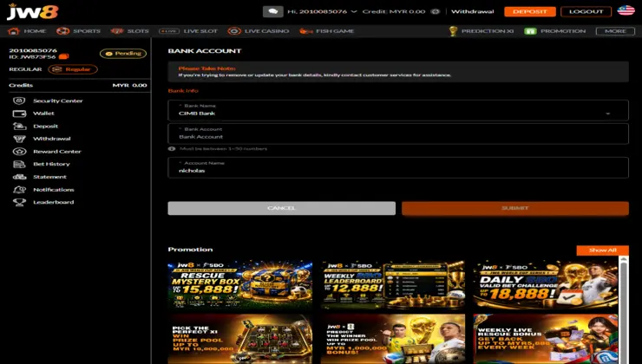Click the Prediction XI trophy icon

point(453,31)
